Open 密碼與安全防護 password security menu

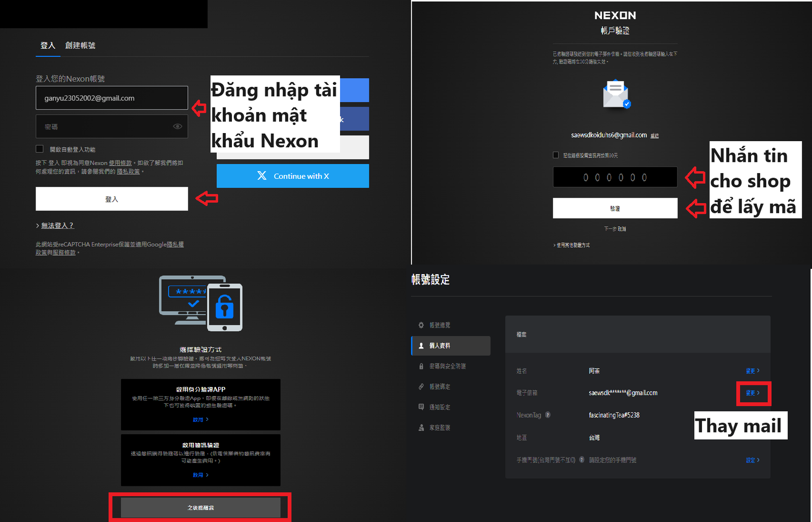(448, 366)
